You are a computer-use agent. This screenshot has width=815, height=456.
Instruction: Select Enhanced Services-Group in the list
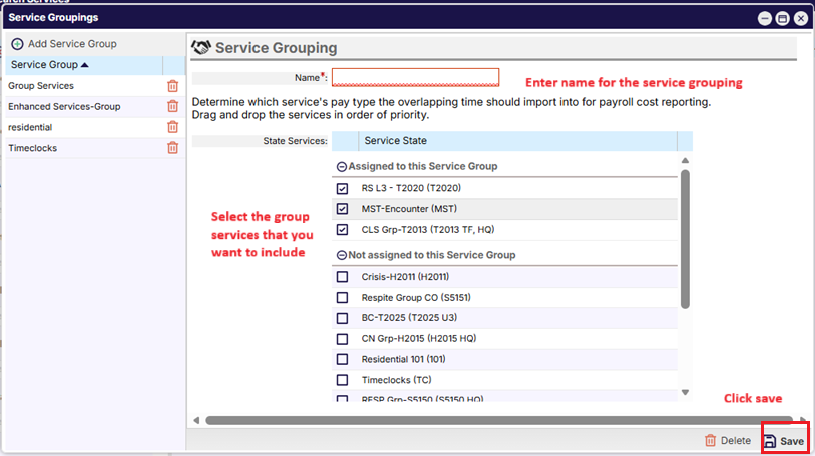[64, 107]
